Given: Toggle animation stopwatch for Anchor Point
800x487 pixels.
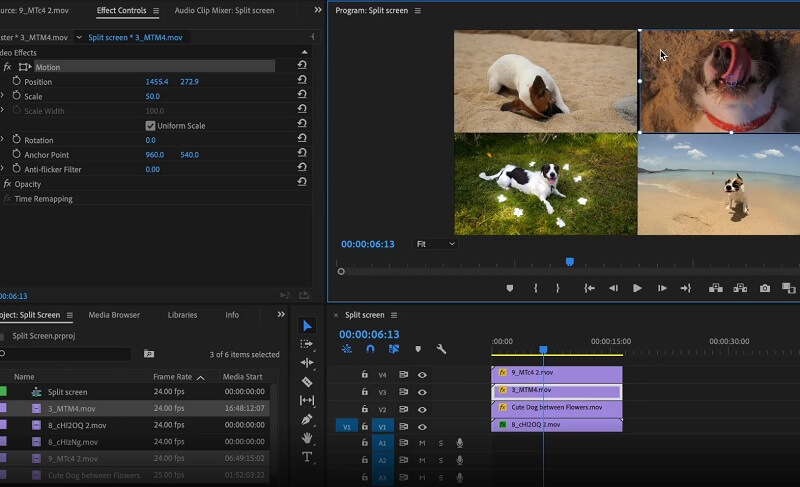Looking at the screenshot, I should [x=16, y=154].
